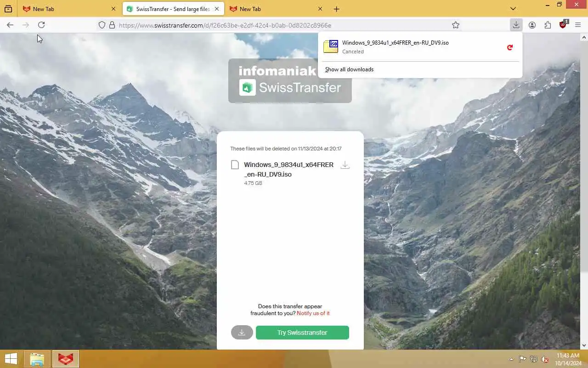Open the Firefox hamburger application menu
The image size is (588, 368).
[578, 25]
